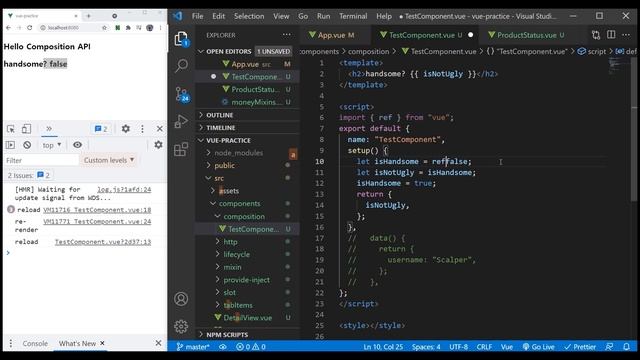Expand the node_modules folder
This screenshot has height=360, width=640.
(248, 153)
